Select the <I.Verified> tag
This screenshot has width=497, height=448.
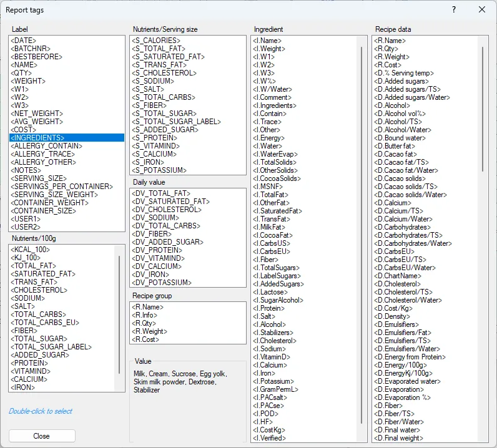tap(269, 438)
